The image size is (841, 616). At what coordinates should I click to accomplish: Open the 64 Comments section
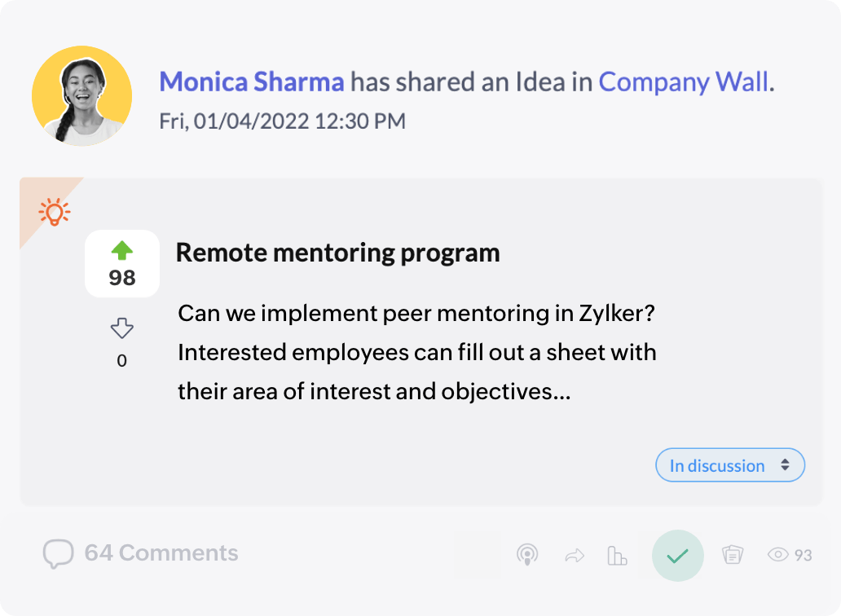[161, 553]
